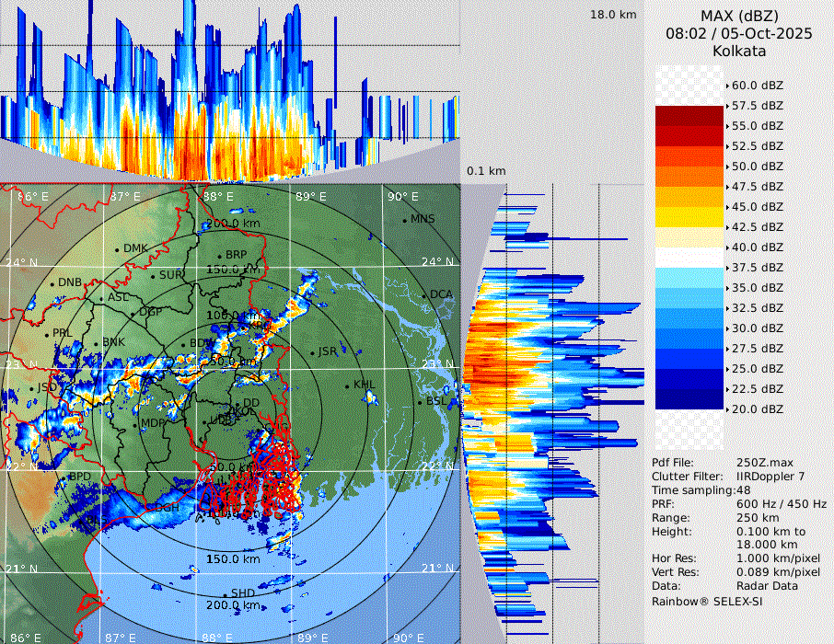Click the SHD station marker
This screenshot has height=644, width=834.
click(x=225, y=593)
